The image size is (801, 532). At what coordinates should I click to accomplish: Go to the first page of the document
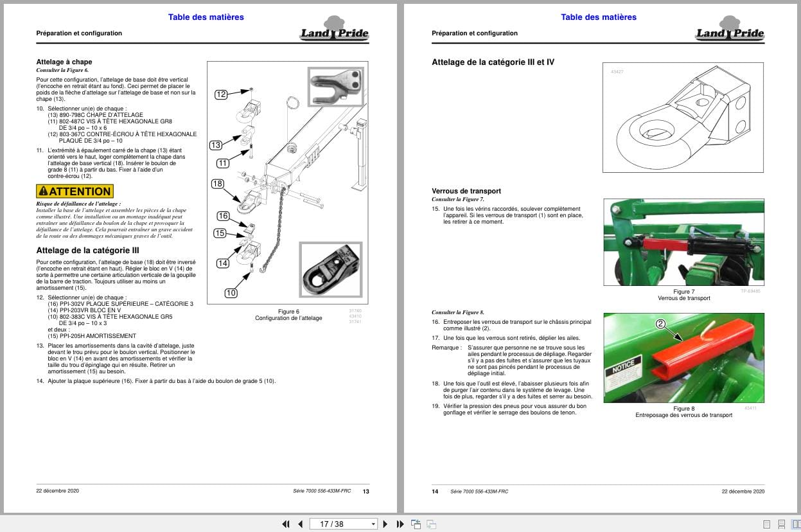coord(286,524)
